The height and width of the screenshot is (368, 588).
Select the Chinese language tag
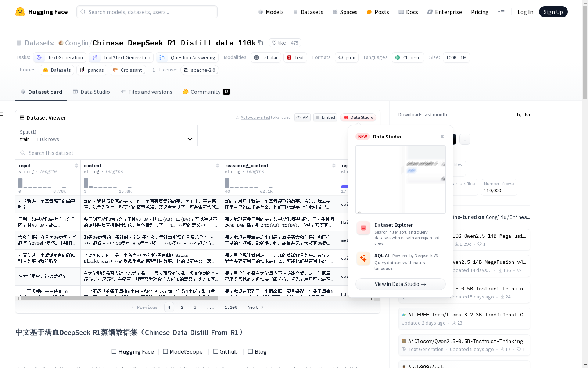pos(408,57)
